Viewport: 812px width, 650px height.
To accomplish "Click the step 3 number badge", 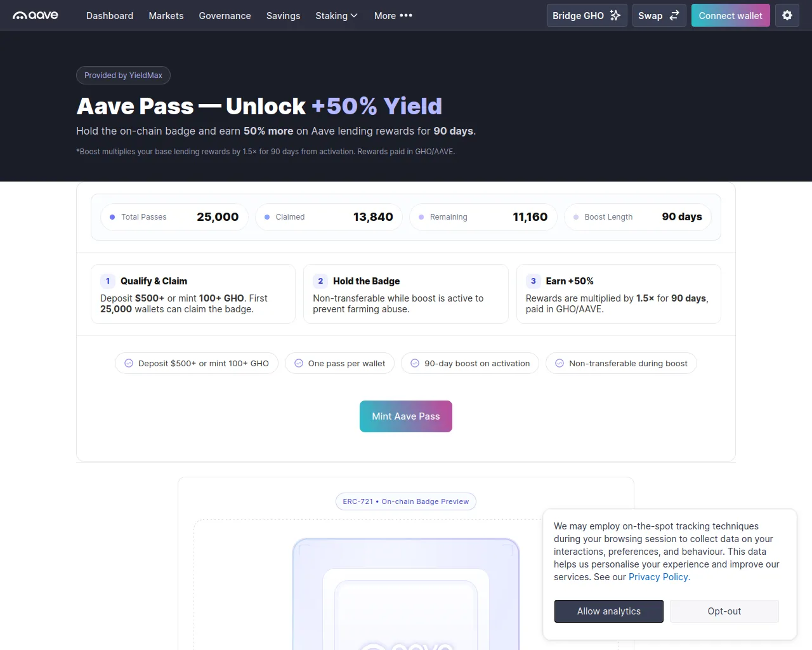I will pyautogui.click(x=534, y=281).
